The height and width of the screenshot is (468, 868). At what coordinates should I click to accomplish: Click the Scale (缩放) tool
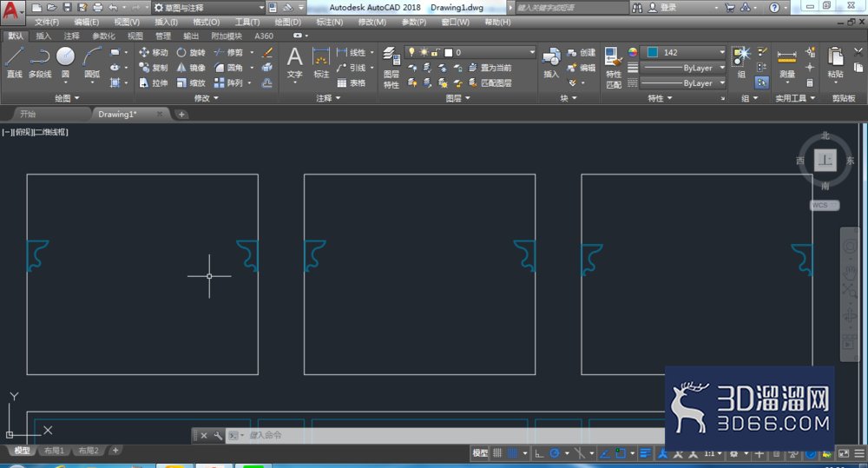(x=191, y=82)
